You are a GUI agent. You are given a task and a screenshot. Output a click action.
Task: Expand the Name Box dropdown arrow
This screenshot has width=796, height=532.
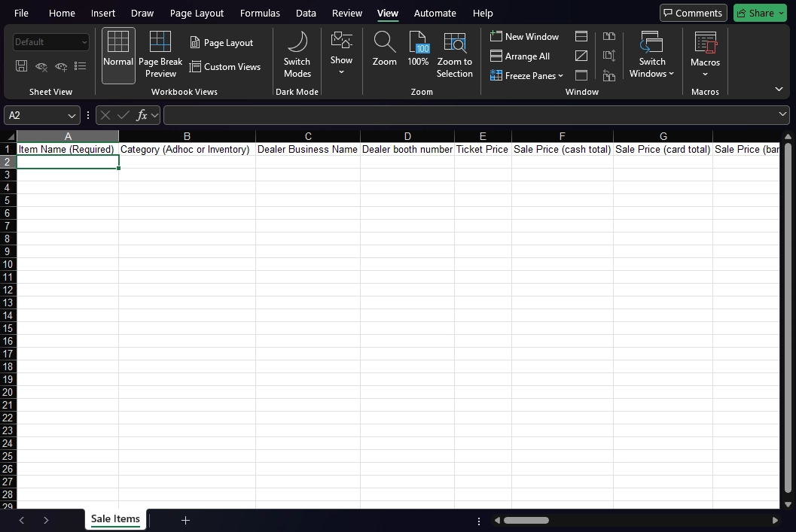coord(72,116)
